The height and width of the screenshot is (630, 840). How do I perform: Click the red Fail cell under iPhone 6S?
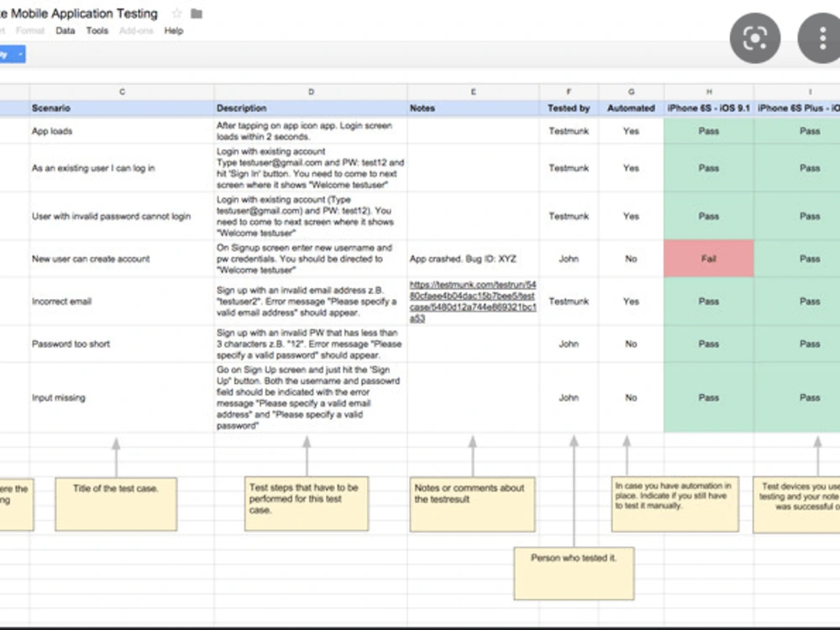tap(710, 259)
